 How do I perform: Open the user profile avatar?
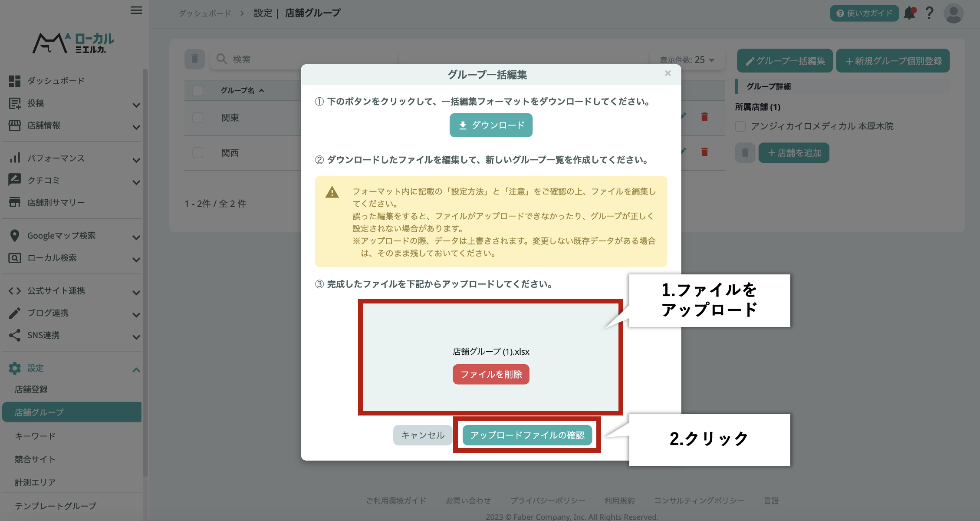coord(953,13)
